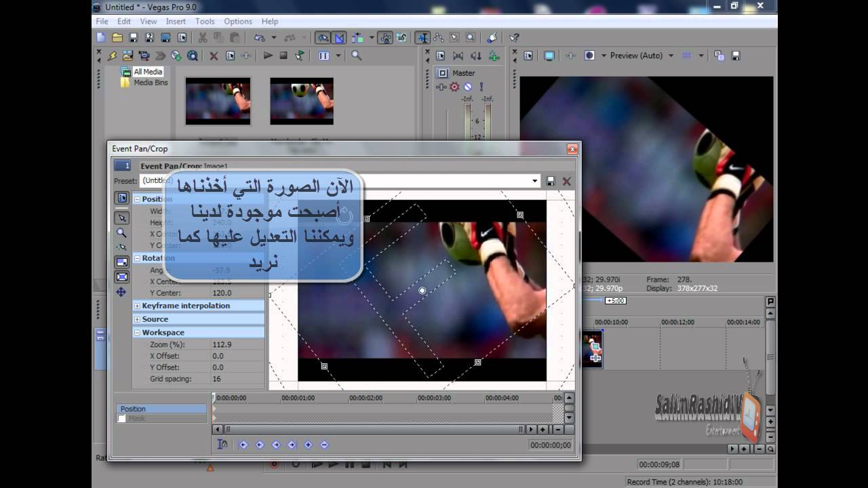Click the New Project icon in the main toolbar
868x488 pixels.
101,38
